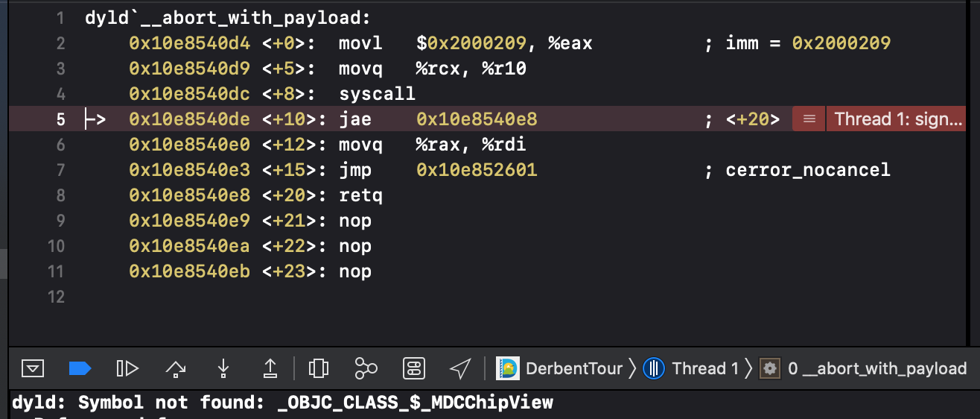Click the syscall instruction text
The height and width of the screenshot is (419, 980).
point(377,94)
